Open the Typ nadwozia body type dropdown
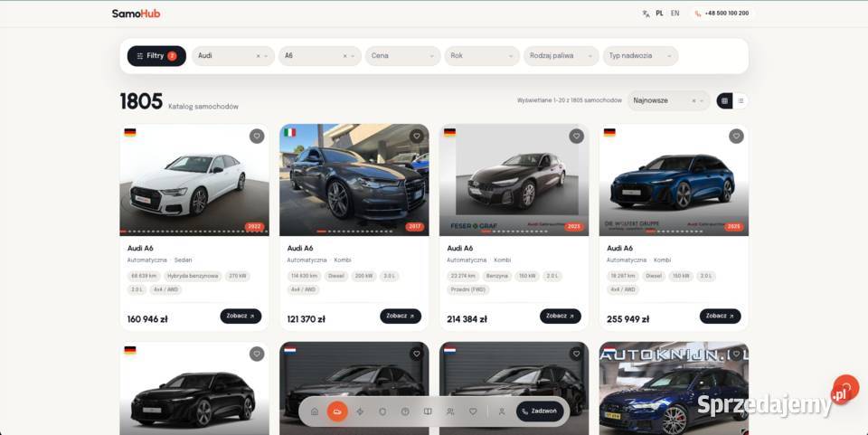The image size is (868, 435). 640,56
